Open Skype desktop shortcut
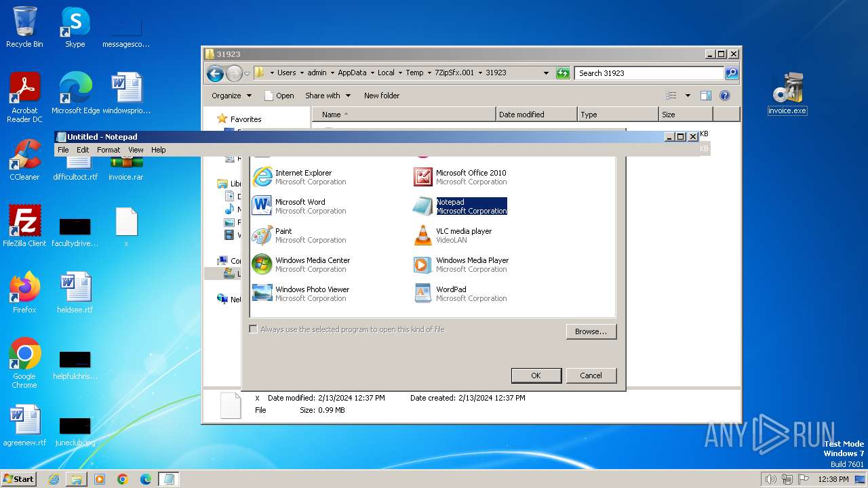The height and width of the screenshot is (488, 868). [x=75, y=27]
